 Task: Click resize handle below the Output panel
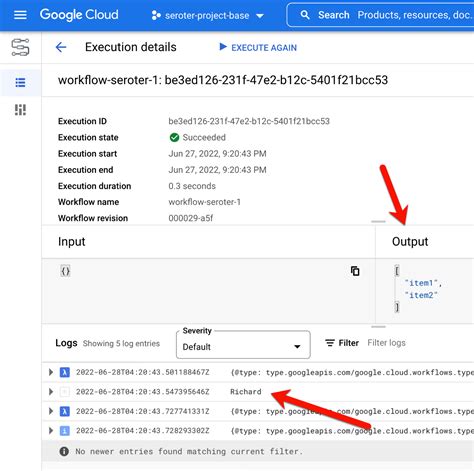point(378,327)
